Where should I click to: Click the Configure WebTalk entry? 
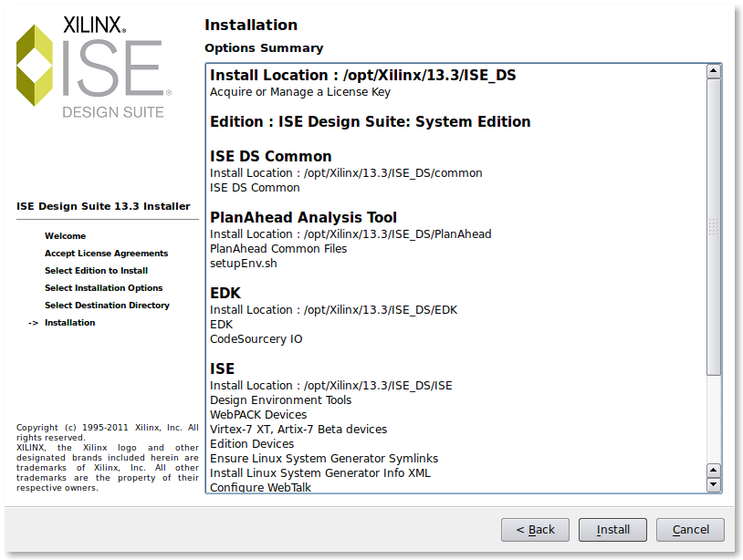pos(260,487)
